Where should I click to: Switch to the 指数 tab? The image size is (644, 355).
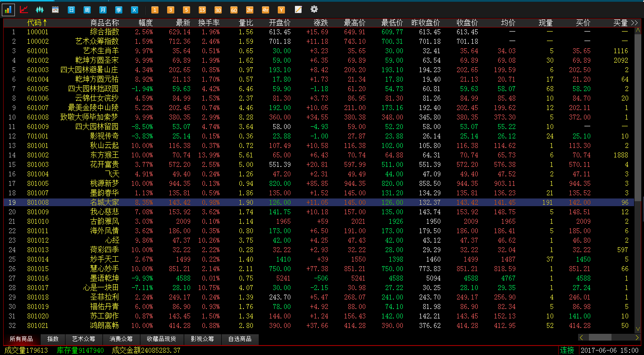click(x=53, y=339)
